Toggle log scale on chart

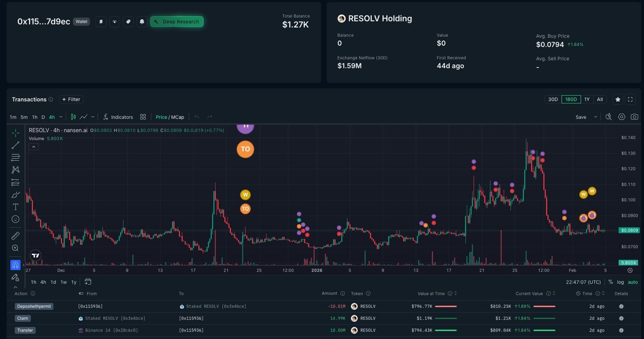(620, 282)
